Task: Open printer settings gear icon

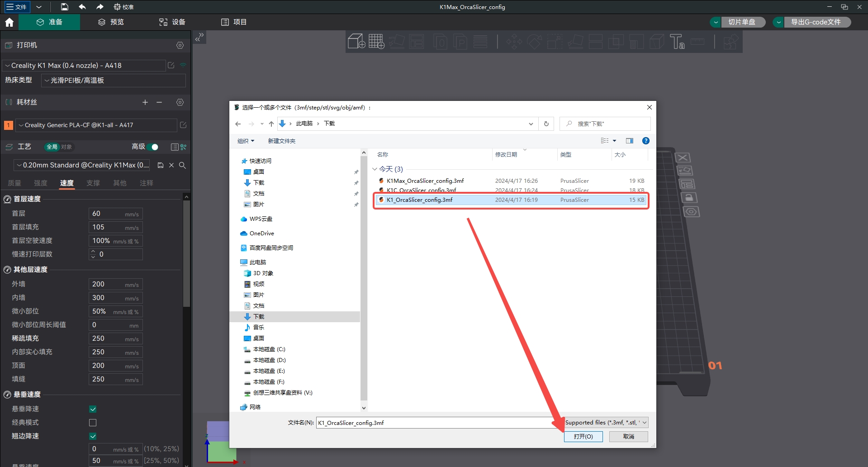Action: [x=180, y=45]
